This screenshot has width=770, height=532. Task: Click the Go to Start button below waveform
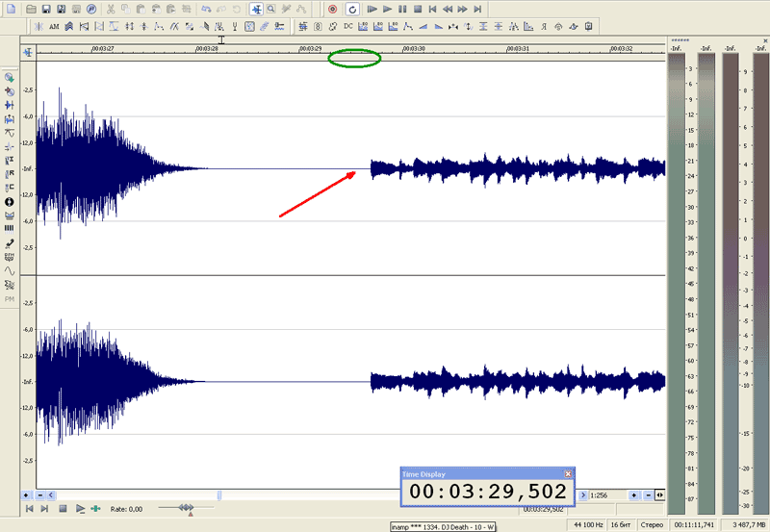click(30, 508)
